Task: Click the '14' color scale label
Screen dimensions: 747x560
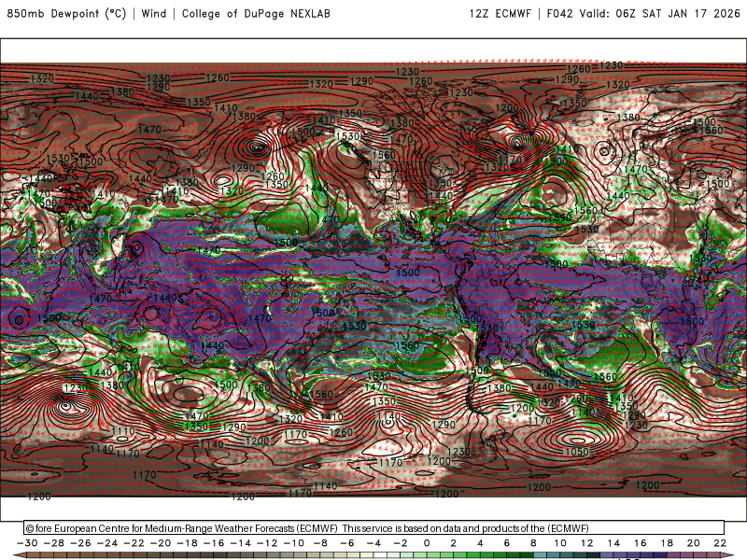Action: tap(613, 543)
